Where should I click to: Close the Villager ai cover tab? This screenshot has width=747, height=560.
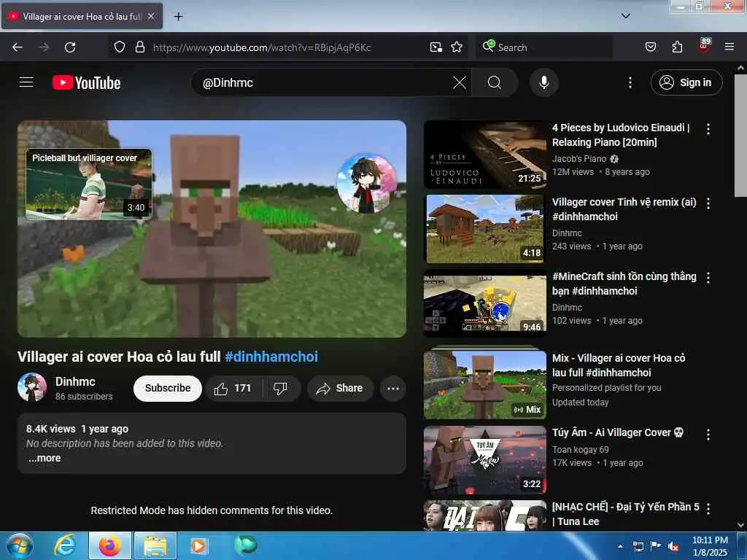coord(150,16)
